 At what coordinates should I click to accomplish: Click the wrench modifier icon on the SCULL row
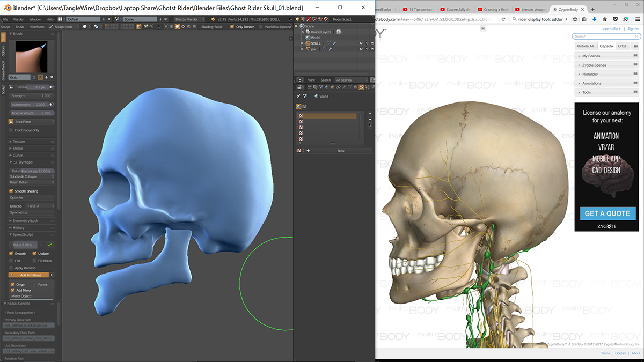(334, 43)
